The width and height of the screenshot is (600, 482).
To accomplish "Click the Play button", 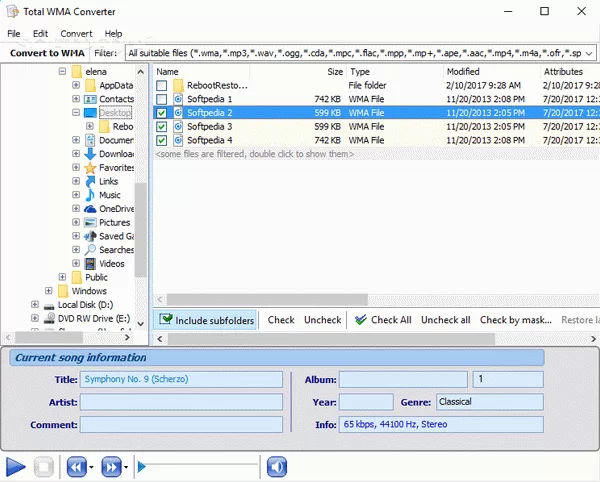I will click(15, 466).
